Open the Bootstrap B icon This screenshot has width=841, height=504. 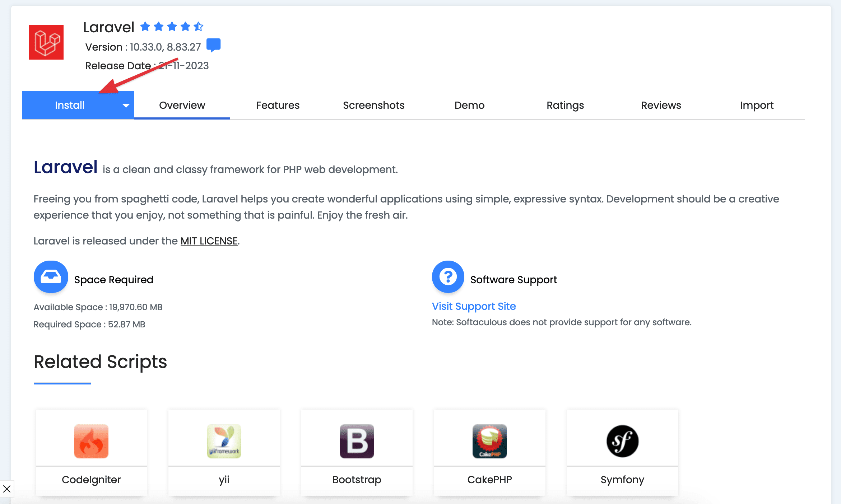[357, 441]
